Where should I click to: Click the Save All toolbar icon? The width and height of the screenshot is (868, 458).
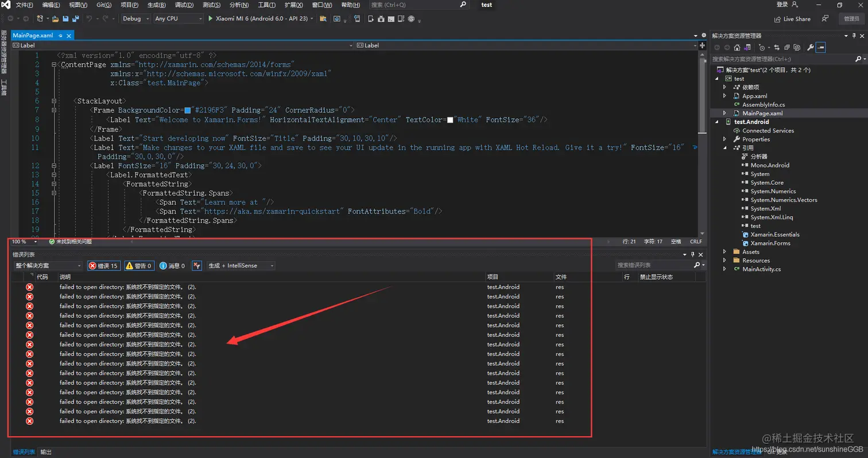pyautogui.click(x=75, y=18)
